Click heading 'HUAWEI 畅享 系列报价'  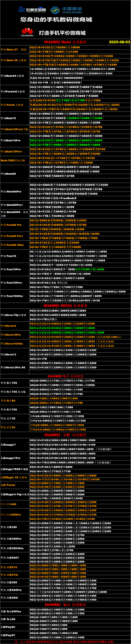coord(65,376)
